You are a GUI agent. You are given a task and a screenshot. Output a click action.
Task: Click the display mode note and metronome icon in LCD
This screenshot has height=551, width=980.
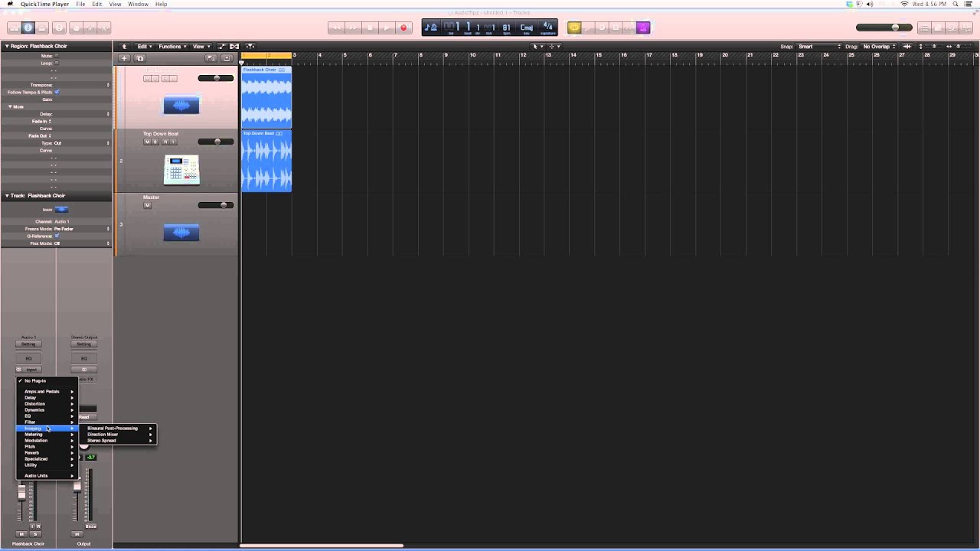coord(431,28)
